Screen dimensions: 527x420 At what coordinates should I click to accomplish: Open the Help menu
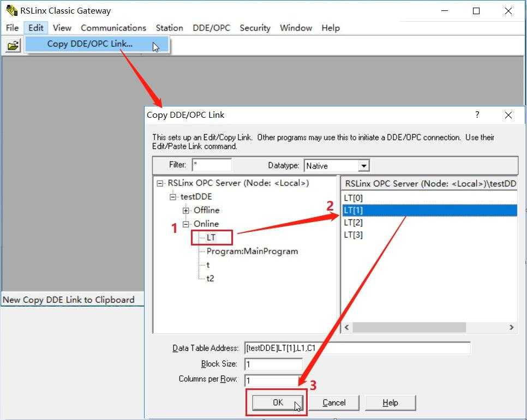tap(331, 28)
